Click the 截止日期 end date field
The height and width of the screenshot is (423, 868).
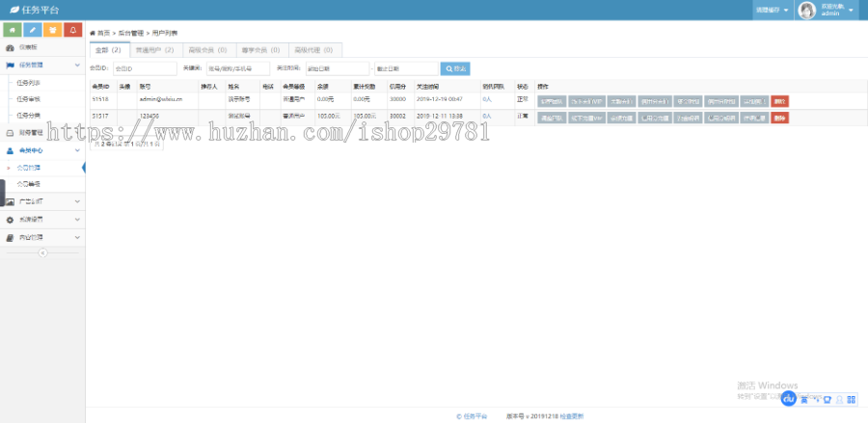(x=406, y=68)
